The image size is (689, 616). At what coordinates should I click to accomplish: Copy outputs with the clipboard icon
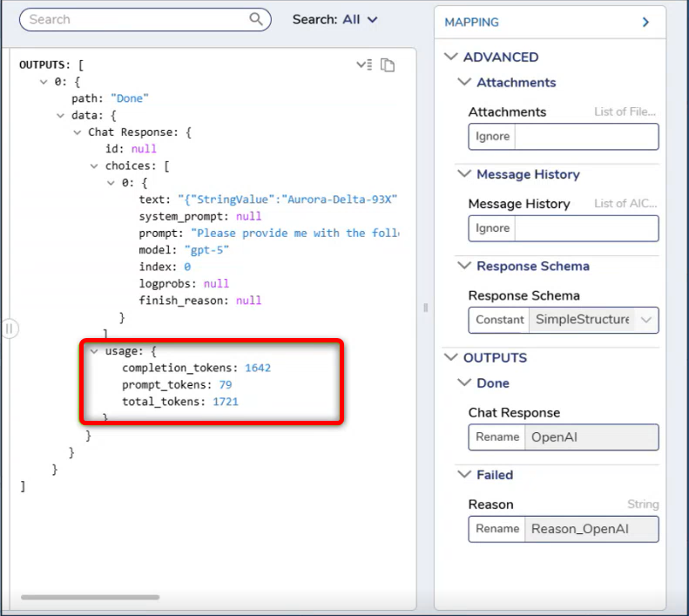pos(387,65)
